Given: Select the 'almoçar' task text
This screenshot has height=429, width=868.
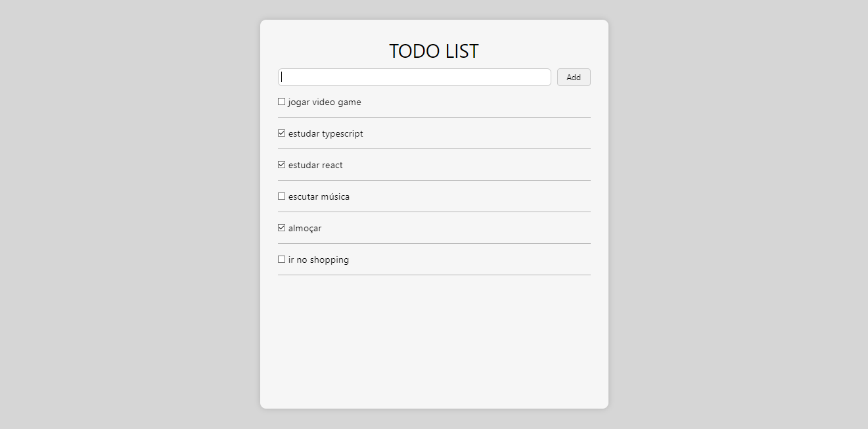Looking at the screenshot, I should pos(304,228).
